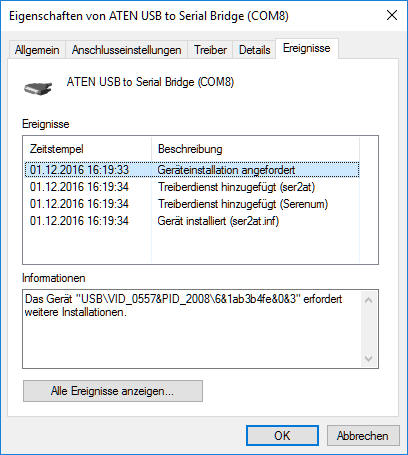The image size is (408, 455).
Task: Click Alle Ereignisse anzeigen button
Action: click(113, 391)
